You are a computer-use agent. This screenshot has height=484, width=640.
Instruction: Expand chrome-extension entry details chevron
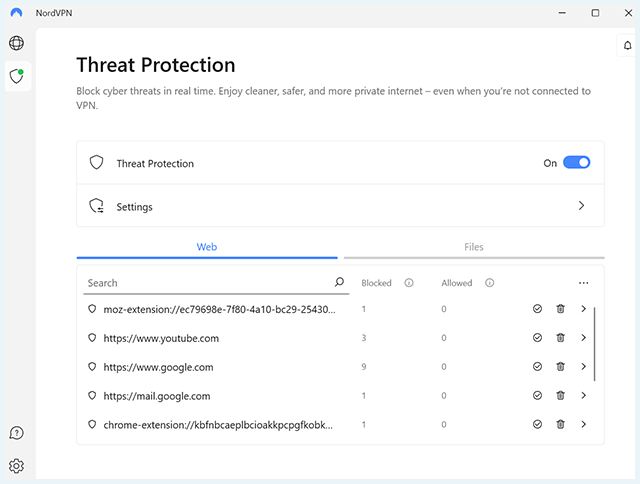click(x=583, y=424)
